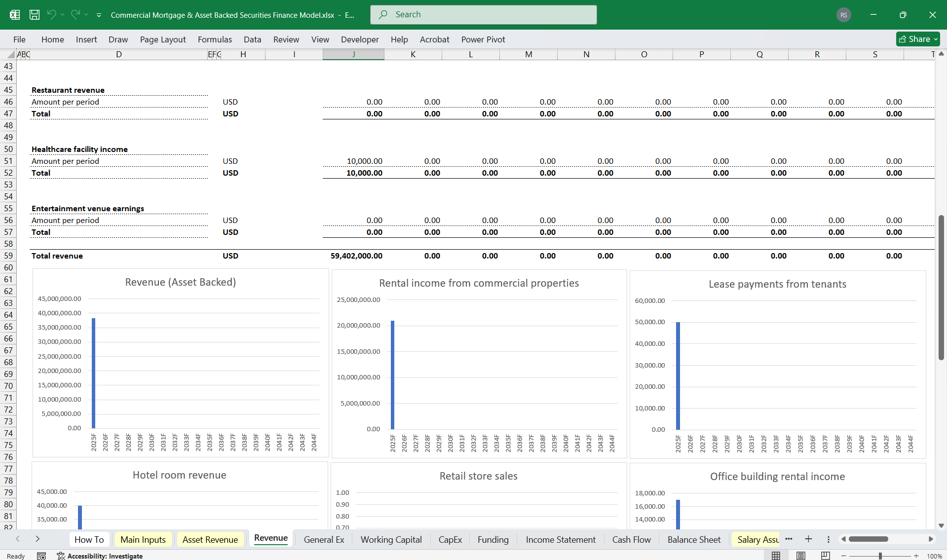This screenshot has height=560, width=947.
Task: Switch to Page Layout view icon
Action: pos(800,556)
